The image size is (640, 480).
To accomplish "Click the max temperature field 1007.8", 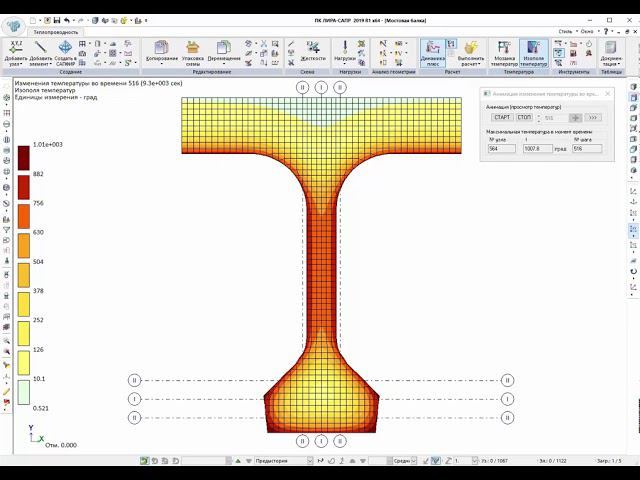I will pos(538,149).
